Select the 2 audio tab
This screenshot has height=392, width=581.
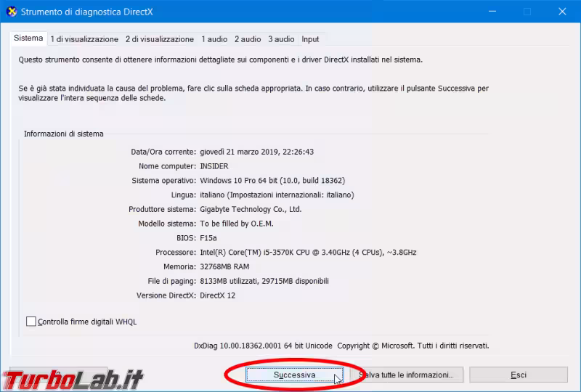click(248, 39)
